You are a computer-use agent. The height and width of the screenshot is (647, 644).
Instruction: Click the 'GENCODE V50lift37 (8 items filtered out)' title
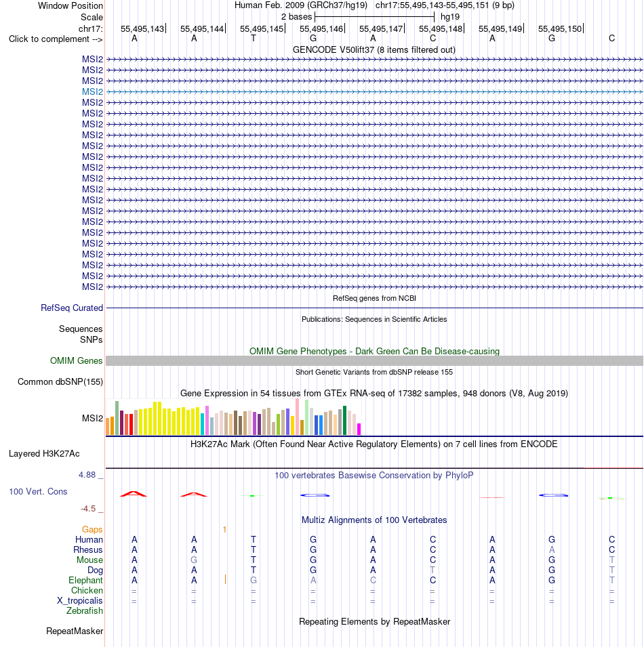click(374, 50)
